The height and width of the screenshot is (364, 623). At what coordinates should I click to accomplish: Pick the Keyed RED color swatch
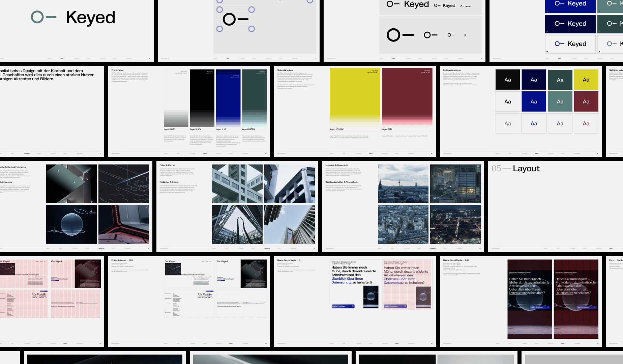click(x=407, y=97)
